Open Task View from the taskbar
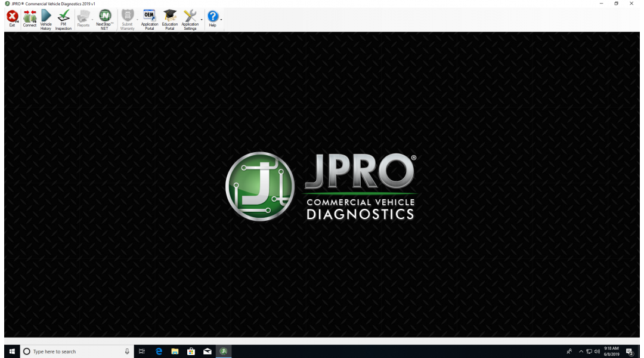The image size is (644, 358). tap(142, 351)
